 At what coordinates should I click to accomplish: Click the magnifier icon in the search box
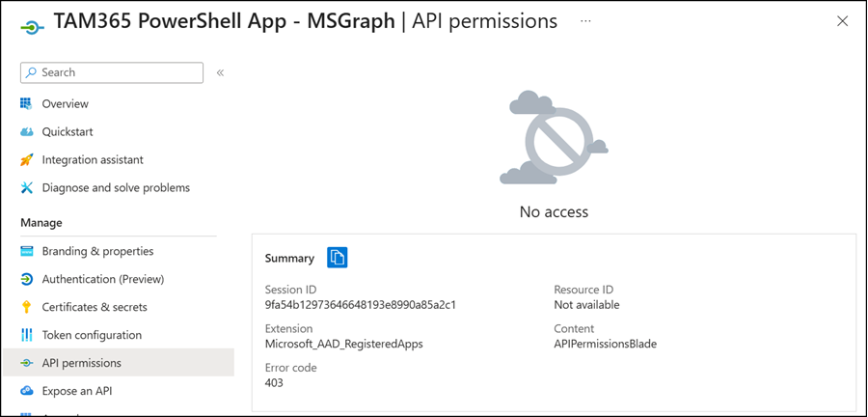pos(32,72)
